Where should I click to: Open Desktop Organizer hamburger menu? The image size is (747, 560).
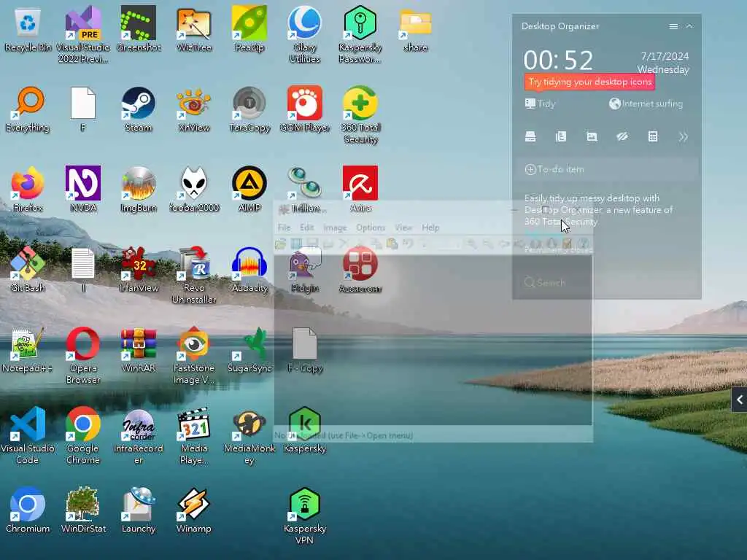673,27
